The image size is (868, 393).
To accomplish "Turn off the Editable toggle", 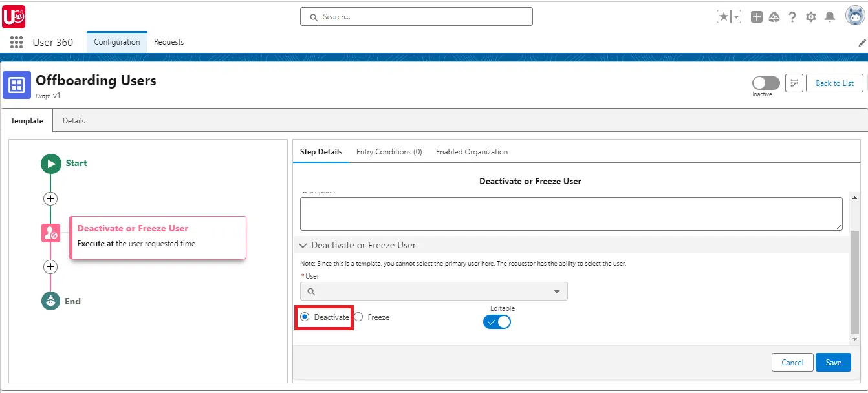I will pos(497,321).
